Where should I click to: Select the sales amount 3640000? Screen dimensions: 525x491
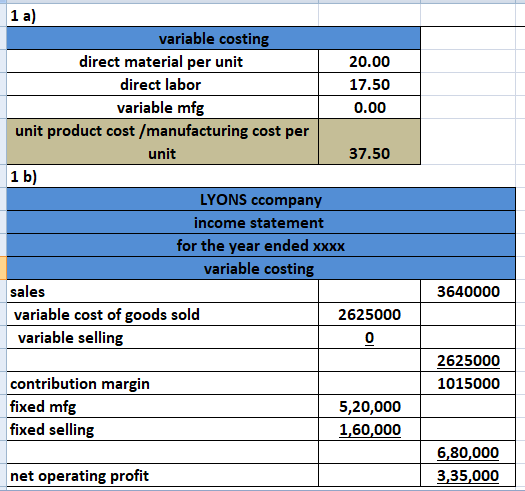pyautogui.click(x=468, y=291)
